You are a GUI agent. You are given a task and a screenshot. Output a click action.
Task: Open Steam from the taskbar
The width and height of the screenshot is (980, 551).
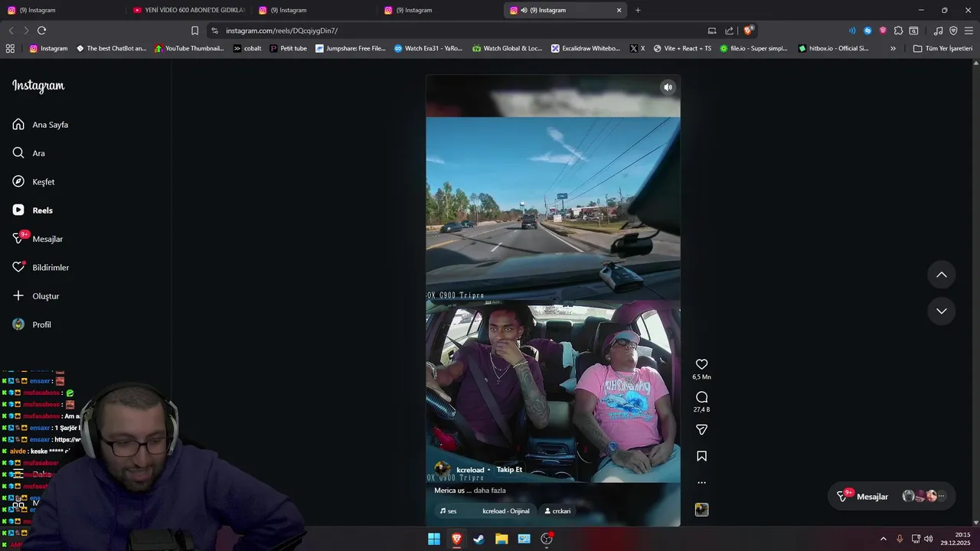479,539
